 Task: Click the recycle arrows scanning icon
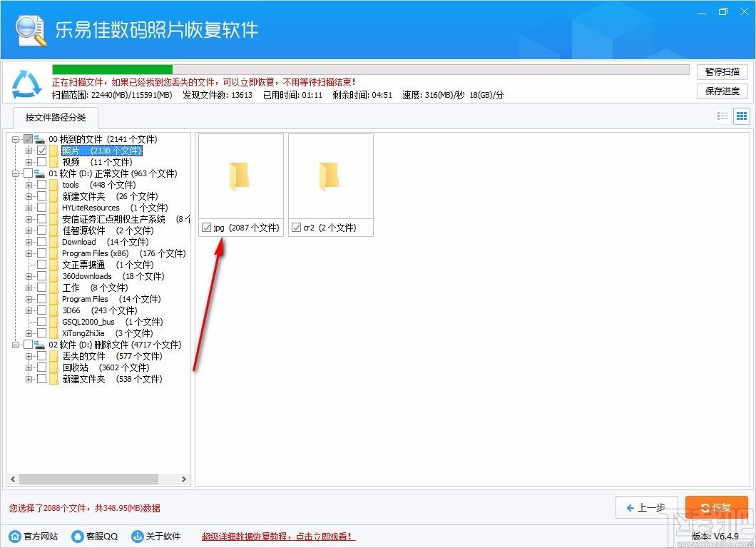click(26, 83)
